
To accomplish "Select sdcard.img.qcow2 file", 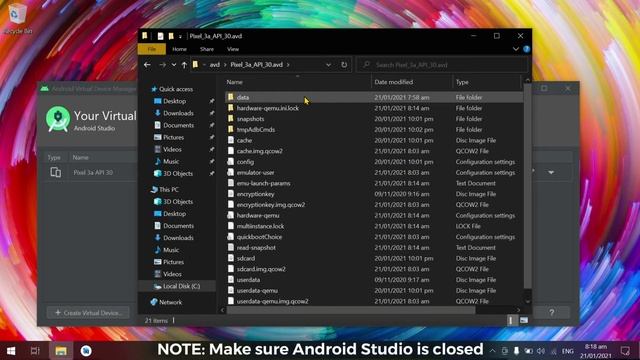I will [261, 269].
